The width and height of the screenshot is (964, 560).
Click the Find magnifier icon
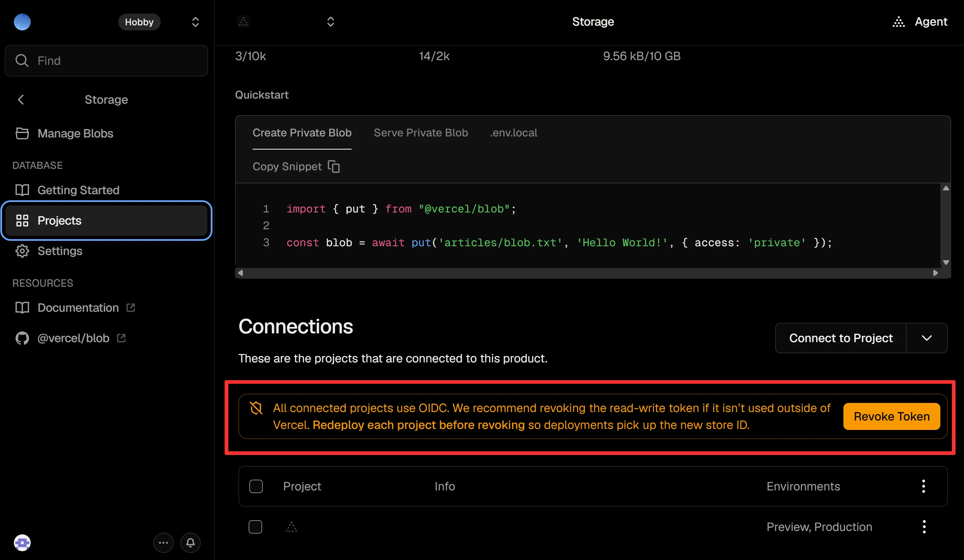22,61
